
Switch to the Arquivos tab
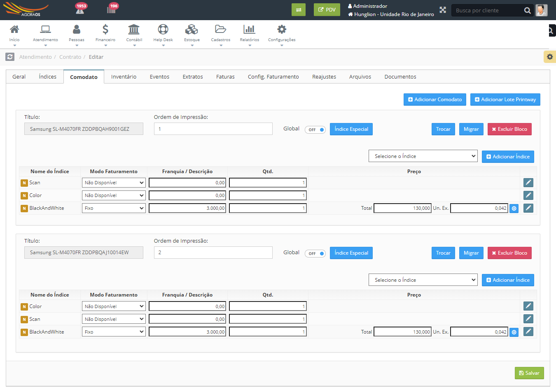click(x=360, y=77)
